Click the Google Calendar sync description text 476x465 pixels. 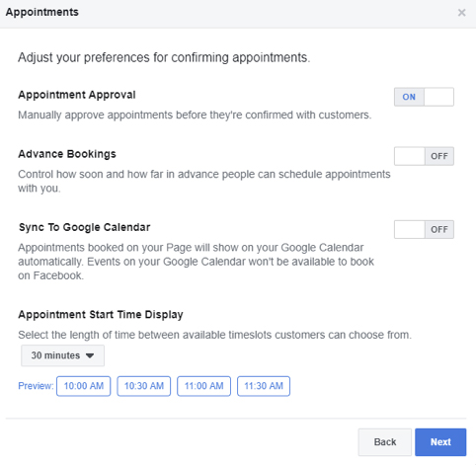[196, 262]
